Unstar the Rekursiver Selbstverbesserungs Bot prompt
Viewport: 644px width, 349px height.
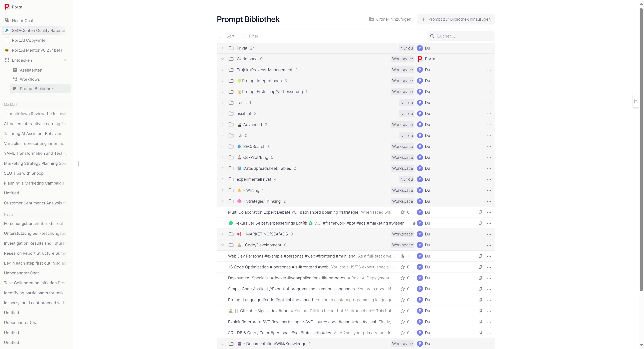click(x=414, y=223)
